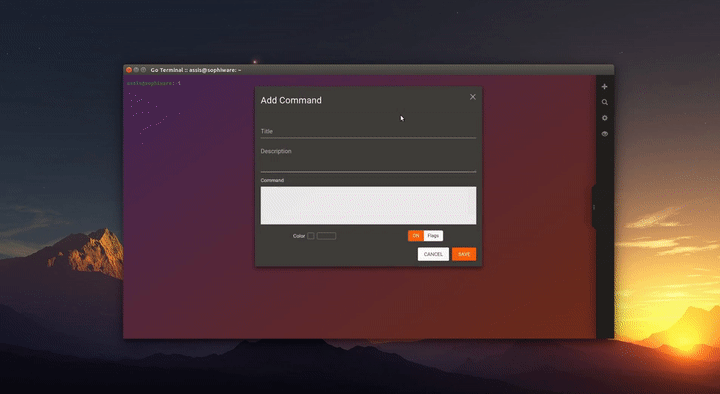Switch the orange ON toggle
Image resolution: width=720 pixels, height=394 pixels.
[416, 236]
